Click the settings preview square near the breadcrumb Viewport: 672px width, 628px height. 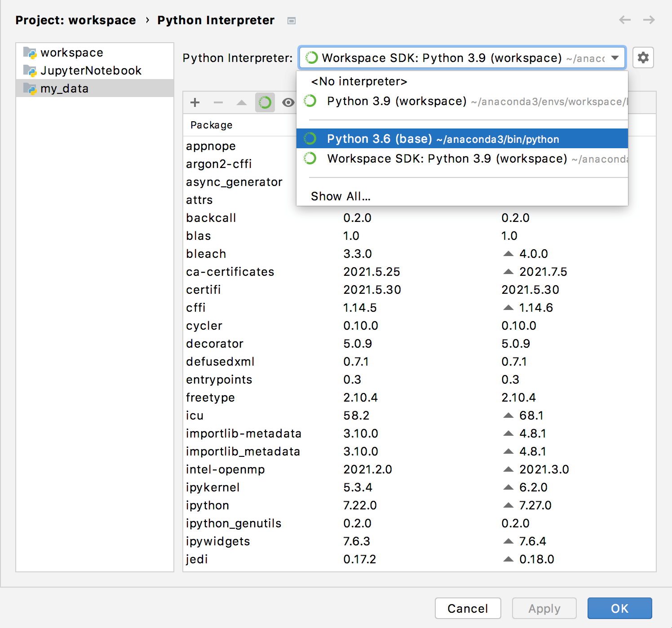coord(291,21)
